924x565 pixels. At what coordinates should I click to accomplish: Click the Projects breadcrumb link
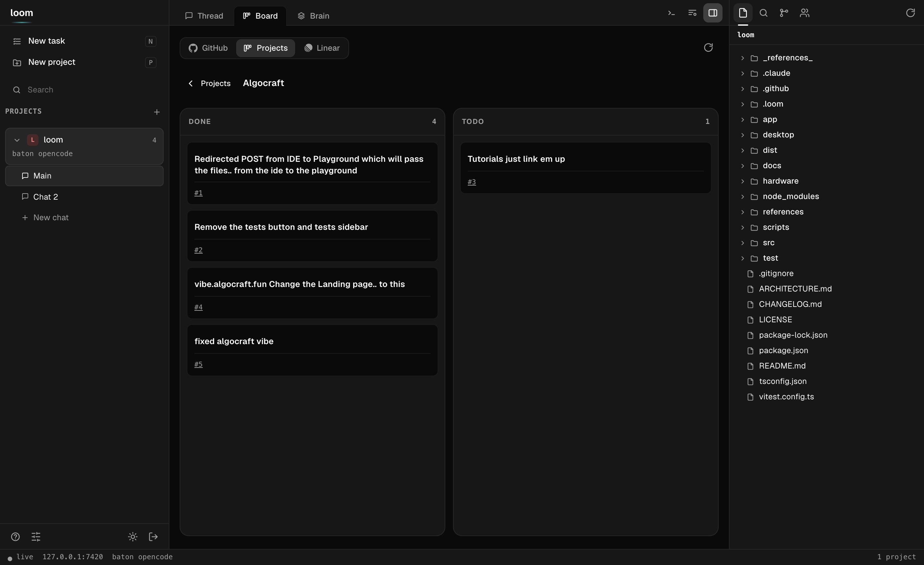click(216, 83)
